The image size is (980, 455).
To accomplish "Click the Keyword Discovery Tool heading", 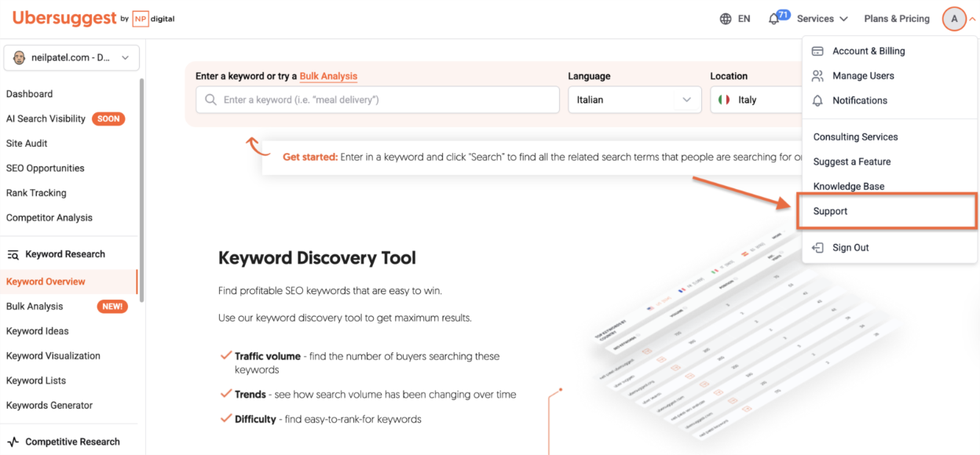I will pyautogui.click(x=317, y=258).
